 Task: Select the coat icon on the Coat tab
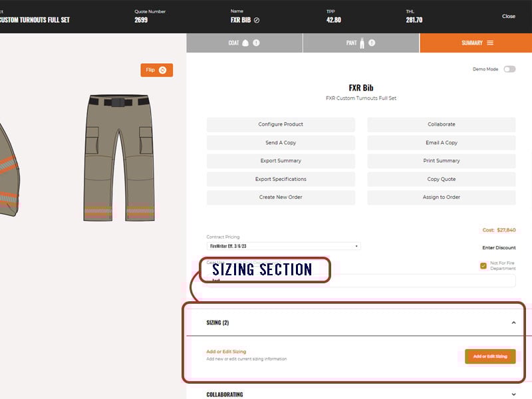tap(245, 41)
